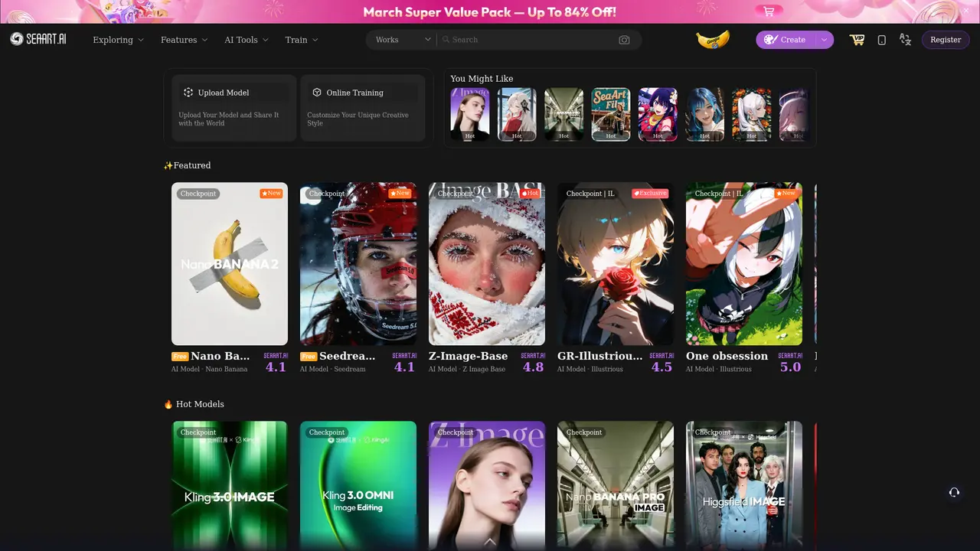Open Upload Model card

234,108
